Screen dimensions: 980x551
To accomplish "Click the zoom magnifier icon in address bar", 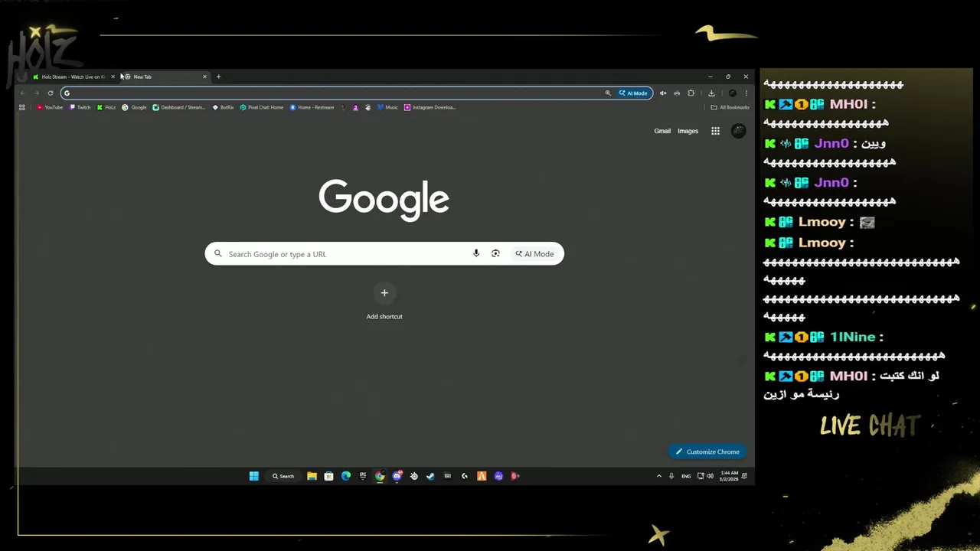I will pyautogui.click(x=608, y=93).
